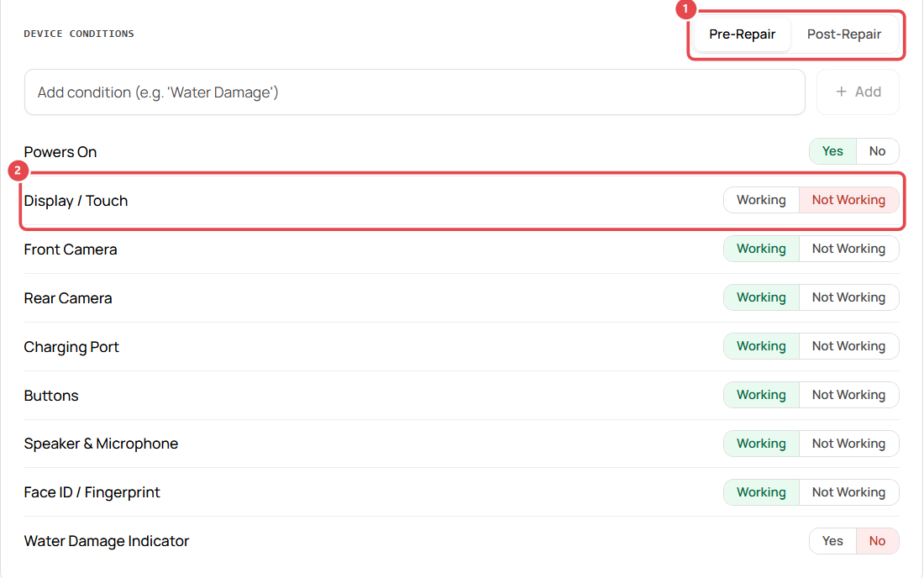The height and width of the screenshot is (578, 924).
Task: Click the Buttons row label
Action: pyautogui.click(x=51, y=396)
